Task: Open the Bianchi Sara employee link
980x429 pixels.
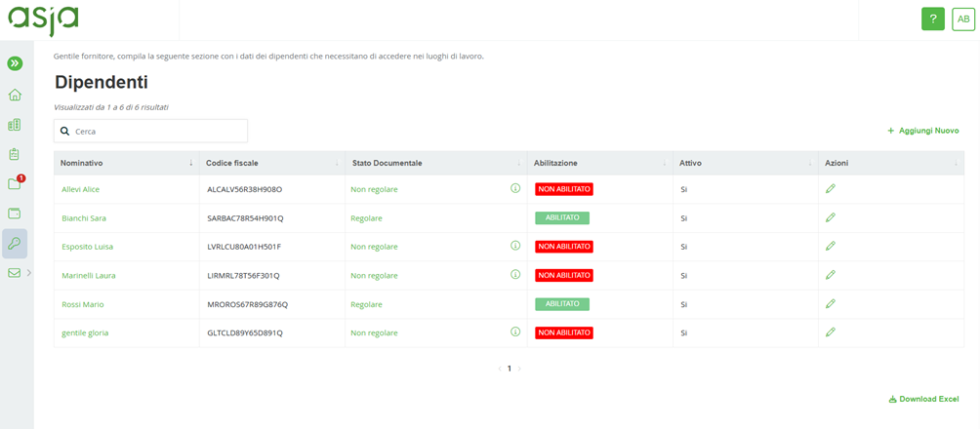Action: point(84,218)
